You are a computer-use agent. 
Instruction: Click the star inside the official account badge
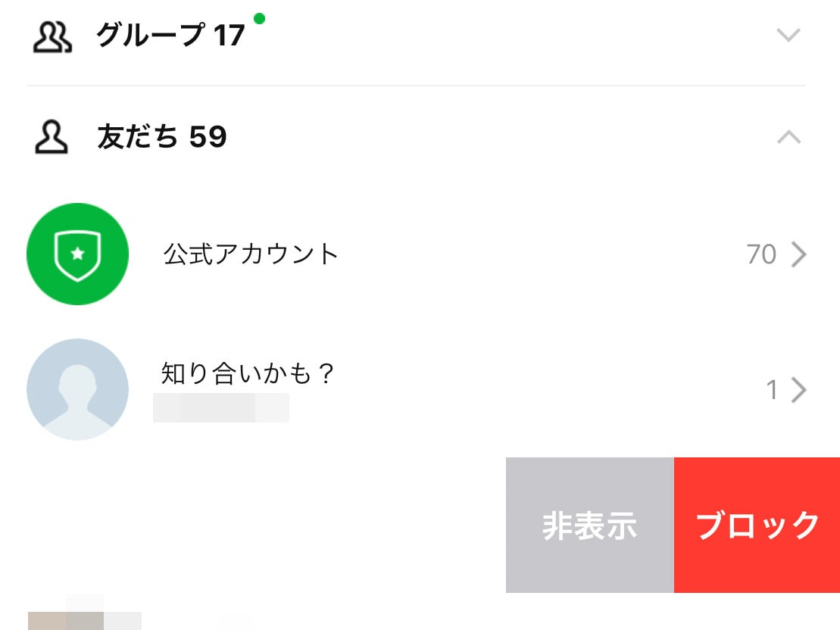pyautogui.click(x=77, y=253)
